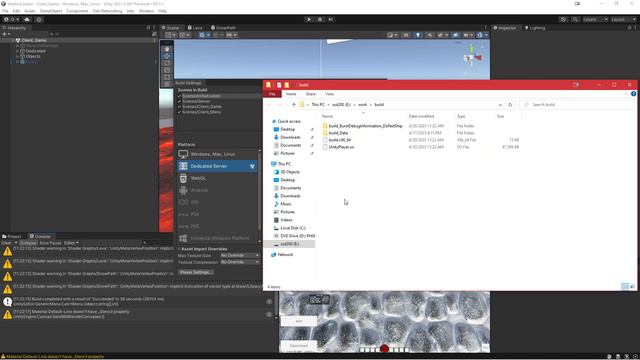Click the Undo History icon in toolbar
The image size is (640, 360).
(x=563, y=19)
